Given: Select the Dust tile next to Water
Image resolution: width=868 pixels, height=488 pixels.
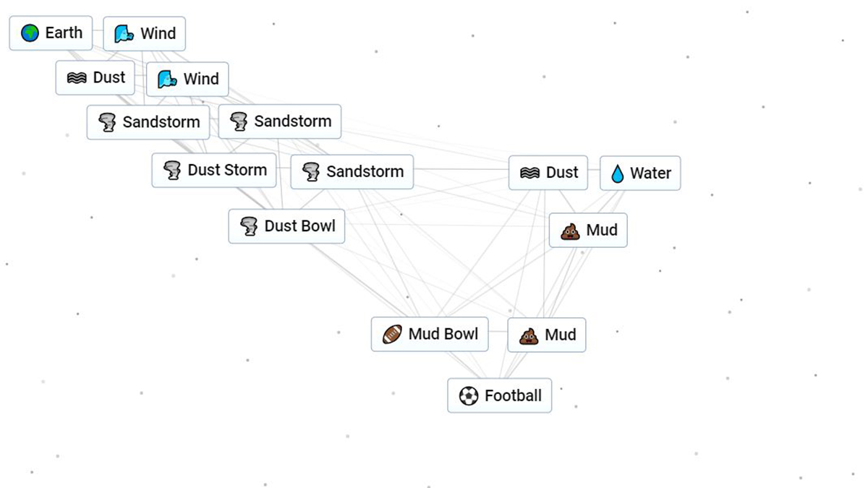Looking at the screenshot, I should [x=548, y=173].
